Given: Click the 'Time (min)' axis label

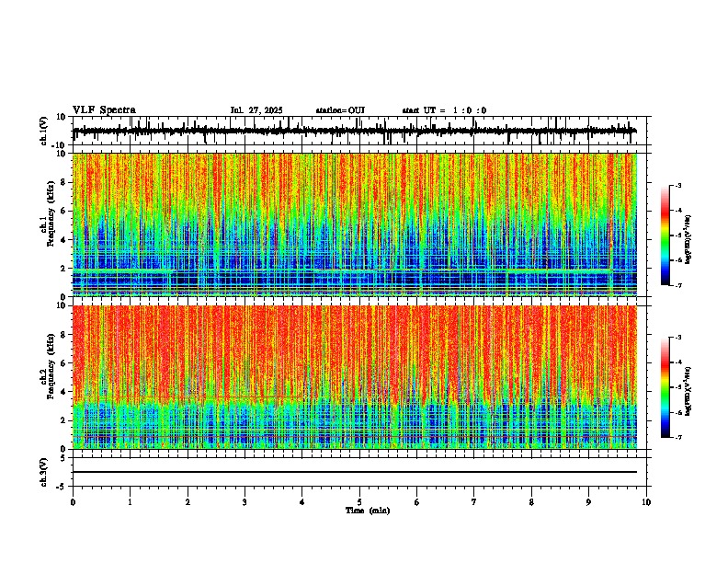Looking at the screenshot, I should pyautogui.click(x=368, y=511).
